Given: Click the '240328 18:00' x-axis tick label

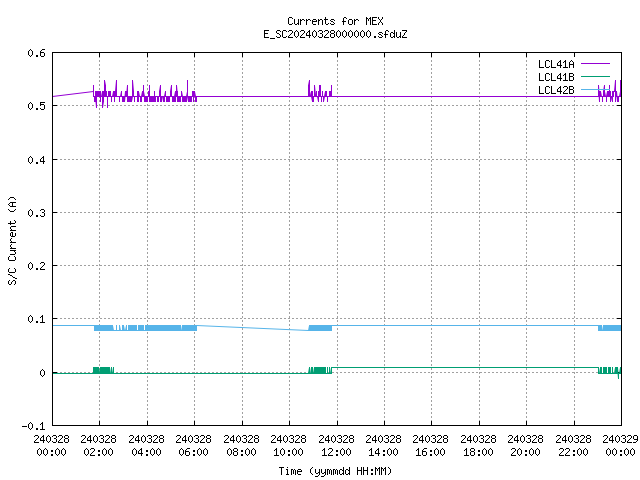Looking at the screenshot, I should click(478, 445).
